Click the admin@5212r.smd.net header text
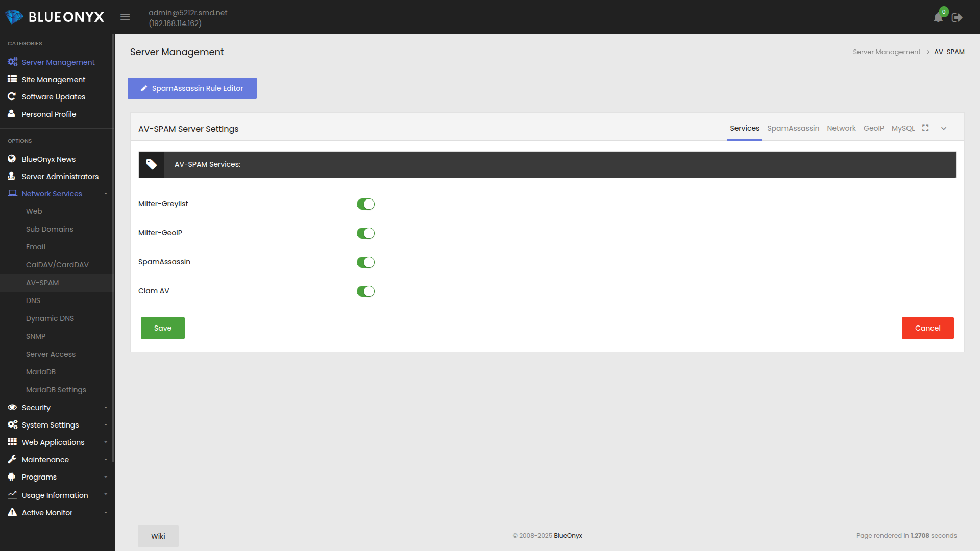The width and height of the screenshot is (980, 551). tap(188, 13)
